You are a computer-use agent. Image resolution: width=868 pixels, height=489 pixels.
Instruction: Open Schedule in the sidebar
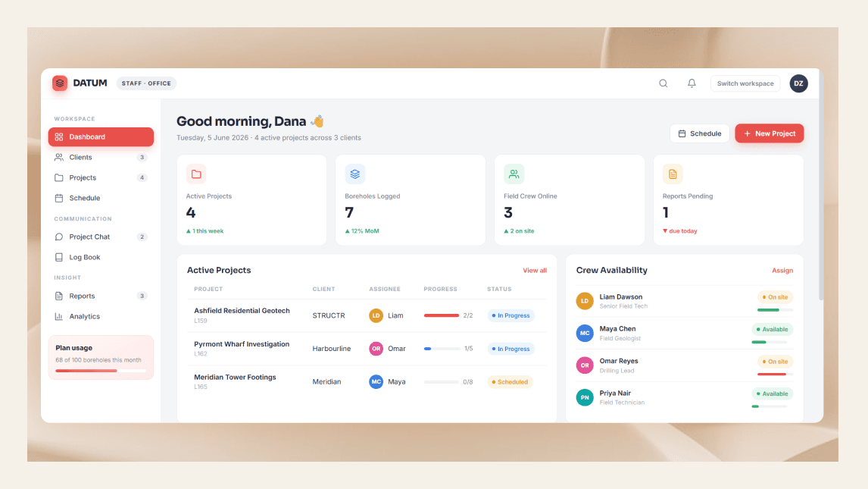(x=101, y=198)
